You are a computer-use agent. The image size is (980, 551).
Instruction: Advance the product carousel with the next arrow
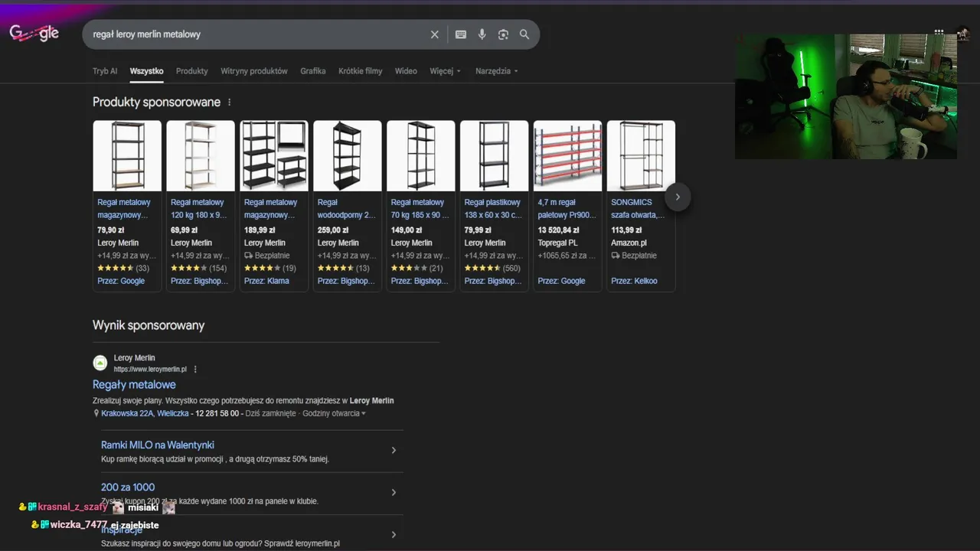678,197
